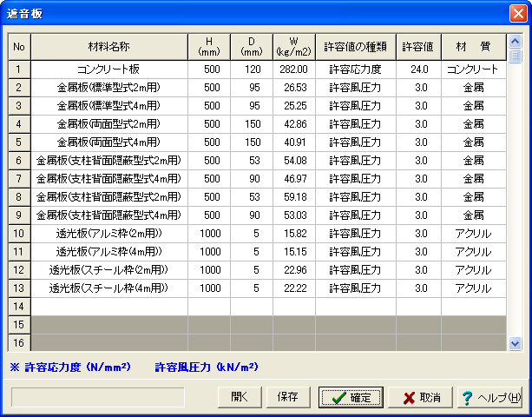Click the 24.0 allowable value cell
532x417 pixels.
[x=418, y=69]
